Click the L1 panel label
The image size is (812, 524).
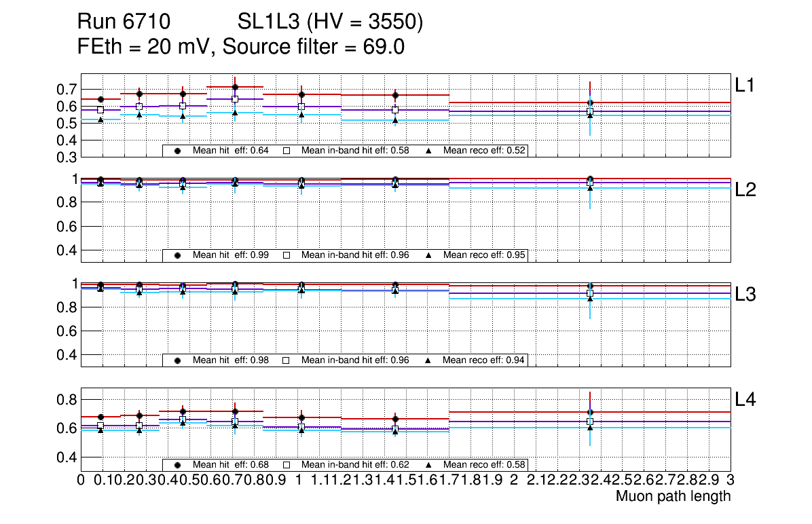click(x=745, y=85)
